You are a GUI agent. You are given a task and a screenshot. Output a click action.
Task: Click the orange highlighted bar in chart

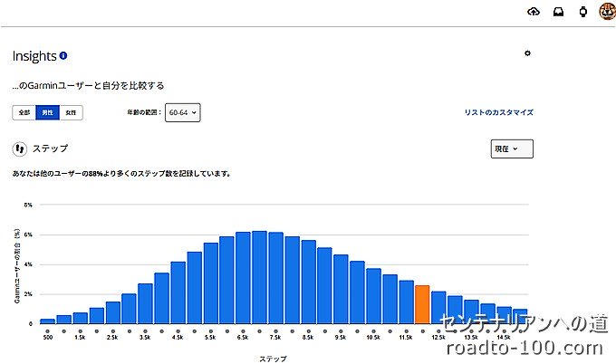[x=421, y=304]
